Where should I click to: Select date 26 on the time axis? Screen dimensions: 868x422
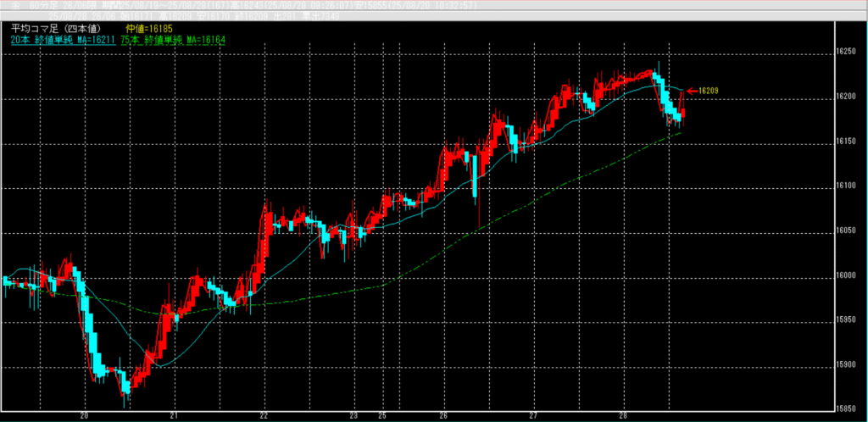[x=443, y=416]
